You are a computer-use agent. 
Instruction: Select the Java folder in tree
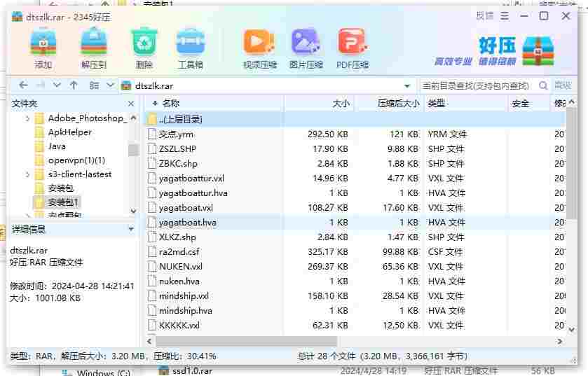[57, 146]
